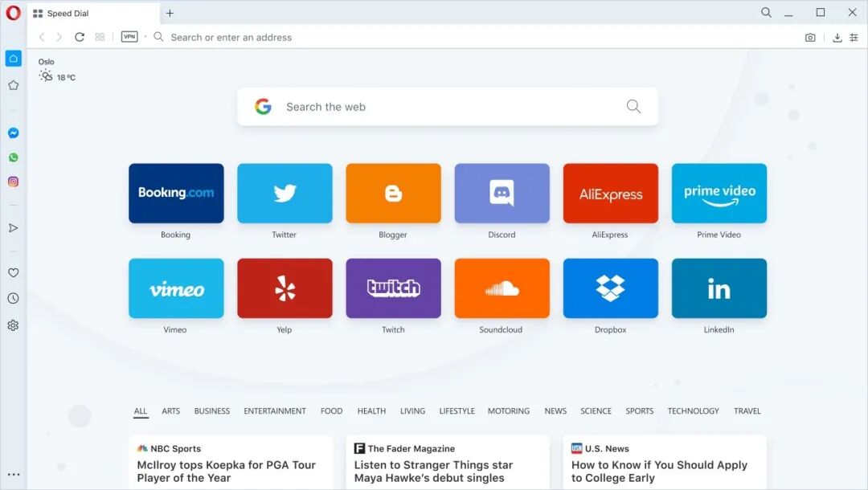This screenshot has width=868, height=490.
Task: Open History clock in sidebar
Action: (x=14, y=299)
